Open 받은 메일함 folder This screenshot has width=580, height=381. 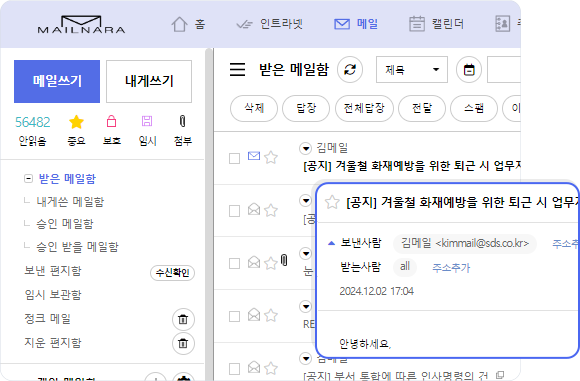(x=67, y=179)
